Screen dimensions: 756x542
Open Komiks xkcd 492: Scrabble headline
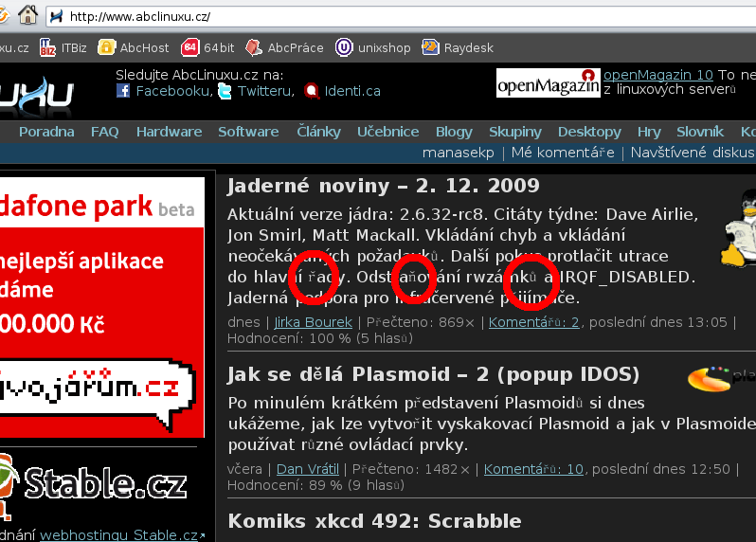point(374,521)
